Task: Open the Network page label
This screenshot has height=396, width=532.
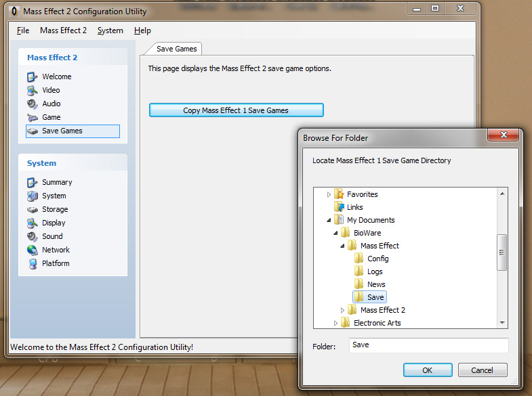Action: 56,250
